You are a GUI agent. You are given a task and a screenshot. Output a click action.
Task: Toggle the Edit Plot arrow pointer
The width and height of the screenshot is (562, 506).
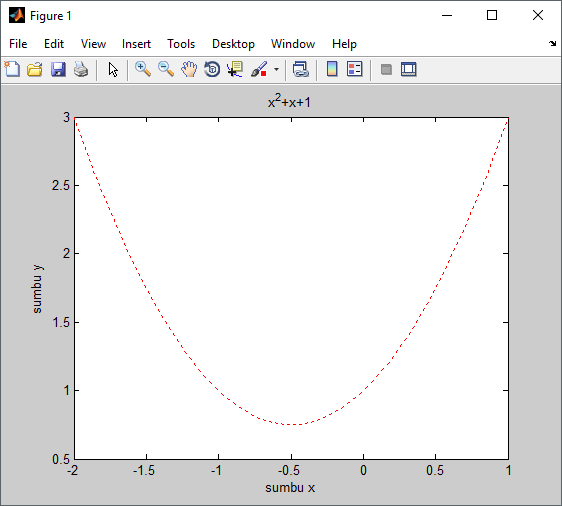click(x=113, y=69)
